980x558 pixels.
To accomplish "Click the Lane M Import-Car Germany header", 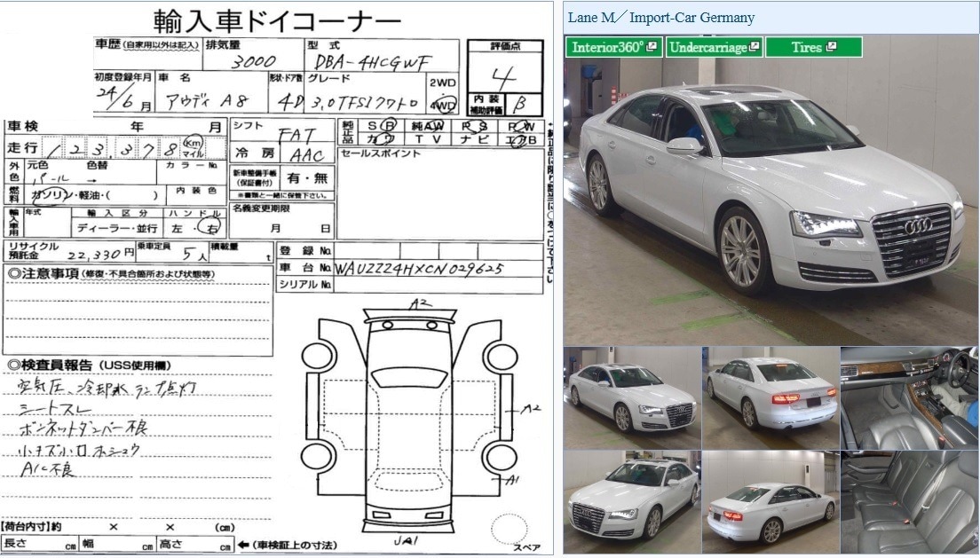I will [x=661, y=17].
